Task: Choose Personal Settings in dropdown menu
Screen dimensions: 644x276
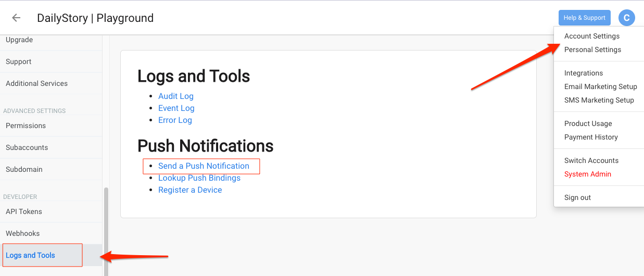Action: [x=592, y=49]
